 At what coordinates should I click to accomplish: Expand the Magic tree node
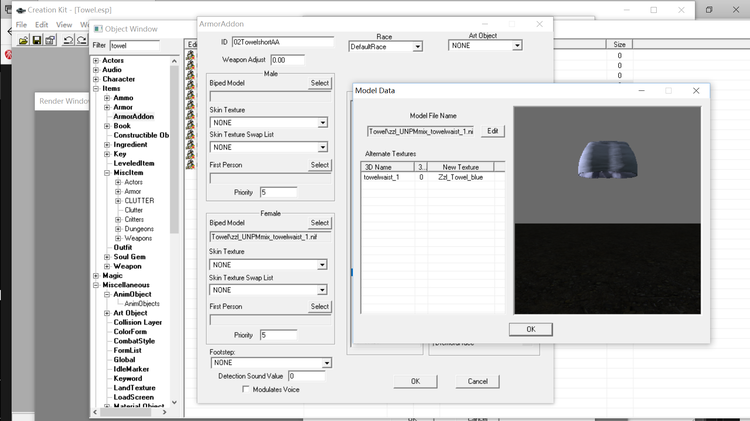point(96,276)
